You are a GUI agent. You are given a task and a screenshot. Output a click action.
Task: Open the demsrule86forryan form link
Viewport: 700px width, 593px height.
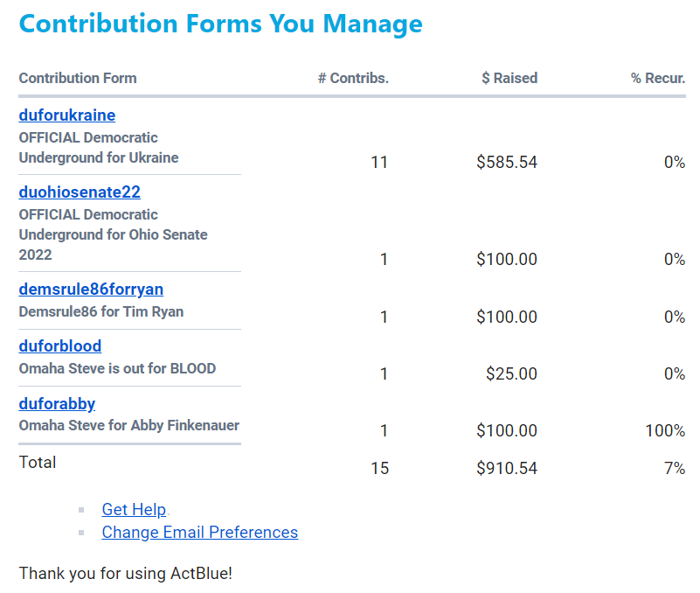91,290
